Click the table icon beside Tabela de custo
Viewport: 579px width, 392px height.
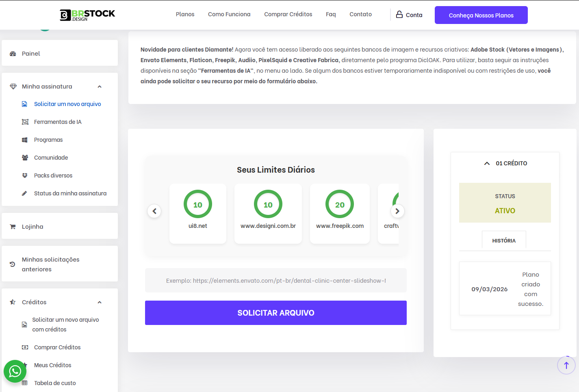[x=25, y=383]
